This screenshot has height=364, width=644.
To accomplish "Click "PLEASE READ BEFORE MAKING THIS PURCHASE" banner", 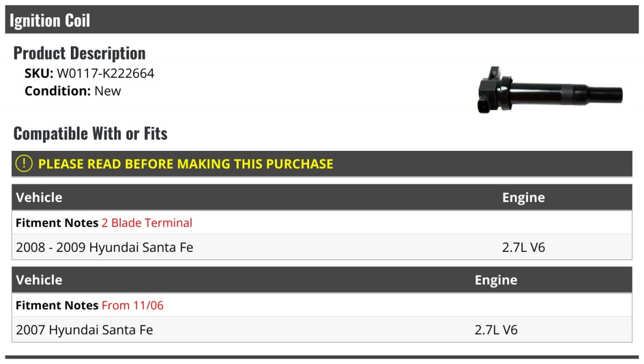I will 186,164.
